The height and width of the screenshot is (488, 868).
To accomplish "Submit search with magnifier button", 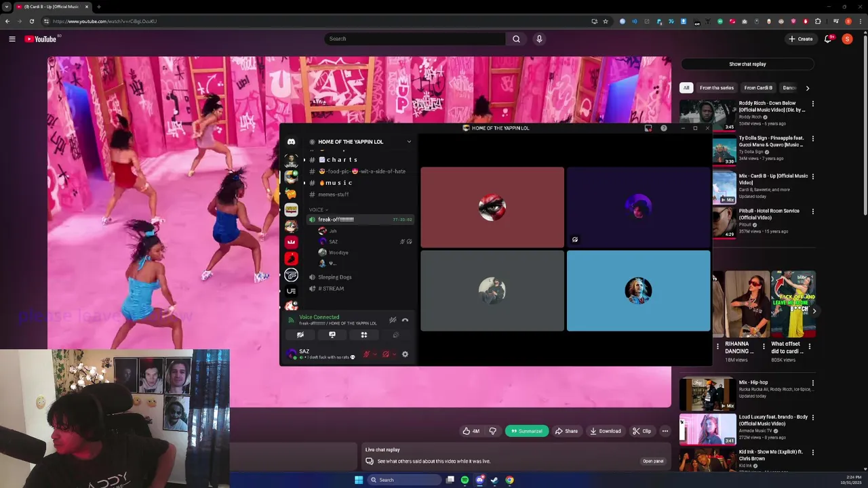I will [x=516, y=39].
